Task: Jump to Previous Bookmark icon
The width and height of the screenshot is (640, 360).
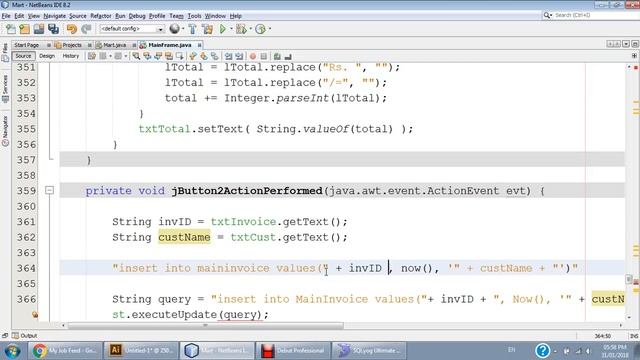Action: 193,56
